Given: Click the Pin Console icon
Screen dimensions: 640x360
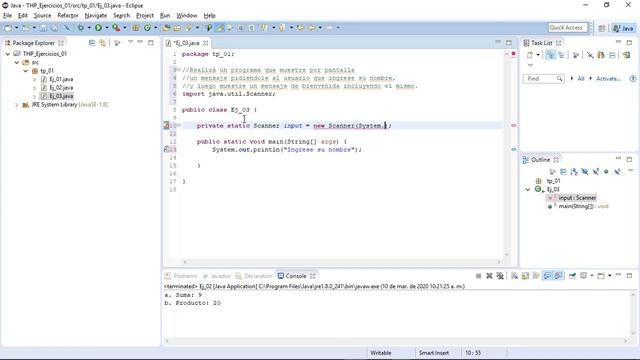Looking at the screenshot, I should (x=572, y=276).
